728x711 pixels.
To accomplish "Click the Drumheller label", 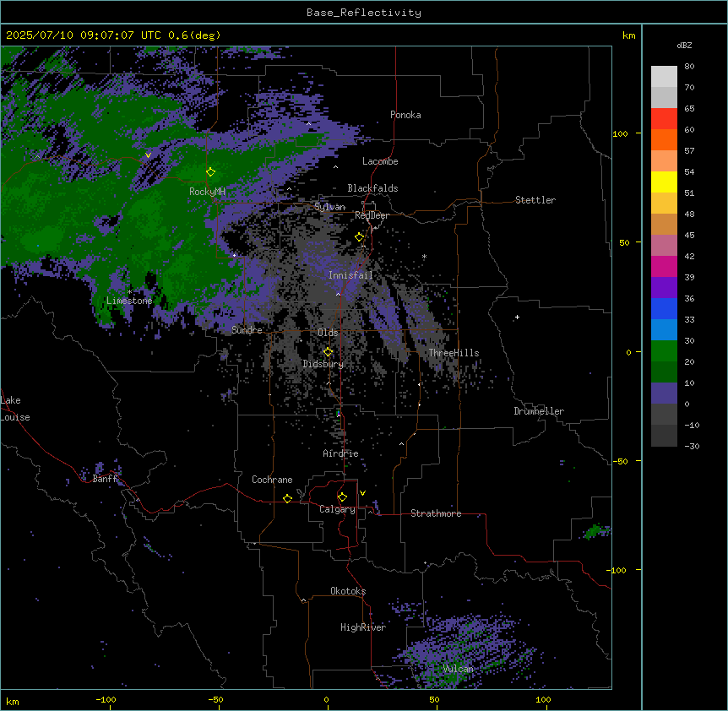I will [x=539, y=411].
